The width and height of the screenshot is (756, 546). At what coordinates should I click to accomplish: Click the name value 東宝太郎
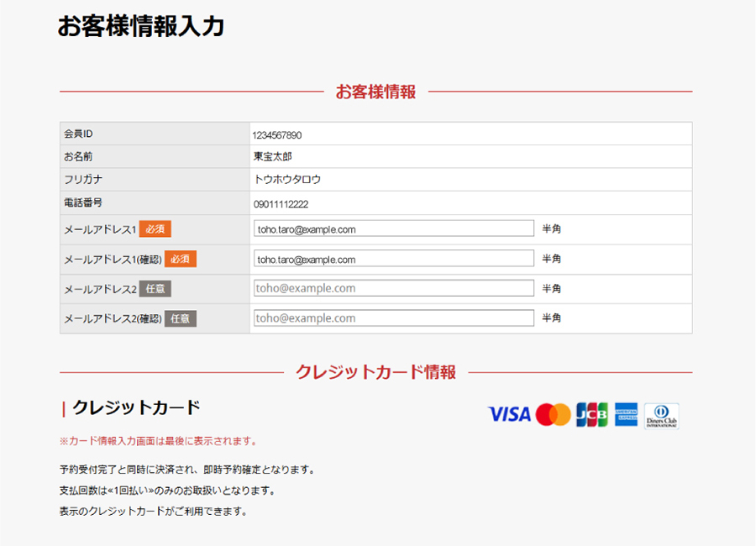(273, 156)
